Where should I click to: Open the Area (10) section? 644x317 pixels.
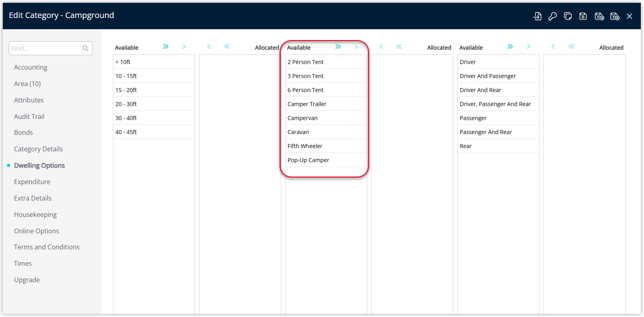[x=27, y=84]
